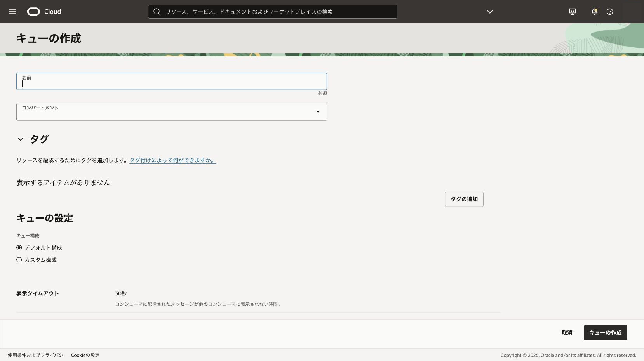Viewport: 644px width, 361px height.
Task: Collapse the タグ section
Action: pyautogui.click(x=21, y=139)
